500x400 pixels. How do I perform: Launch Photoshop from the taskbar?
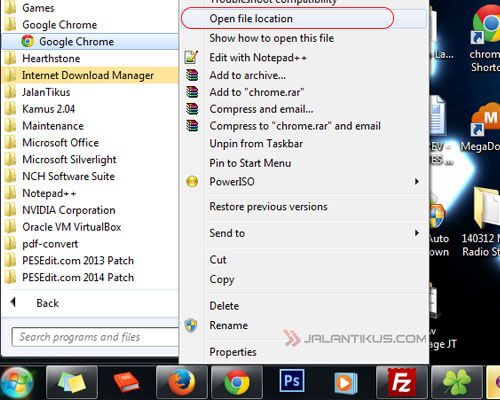click(x=292, y=380)
